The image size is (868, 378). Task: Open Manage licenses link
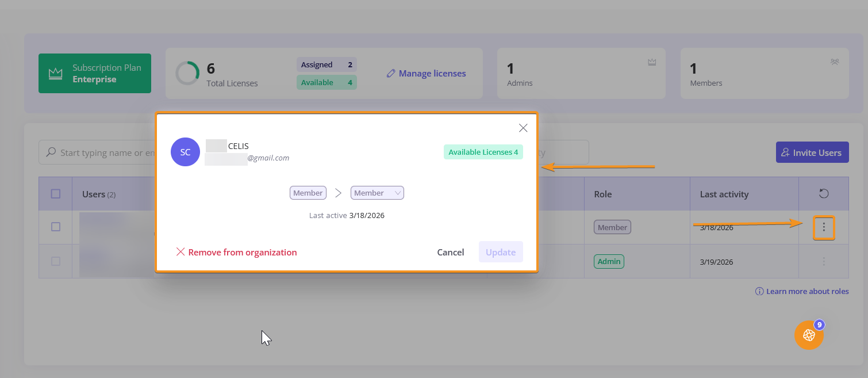tap(426, 74)
